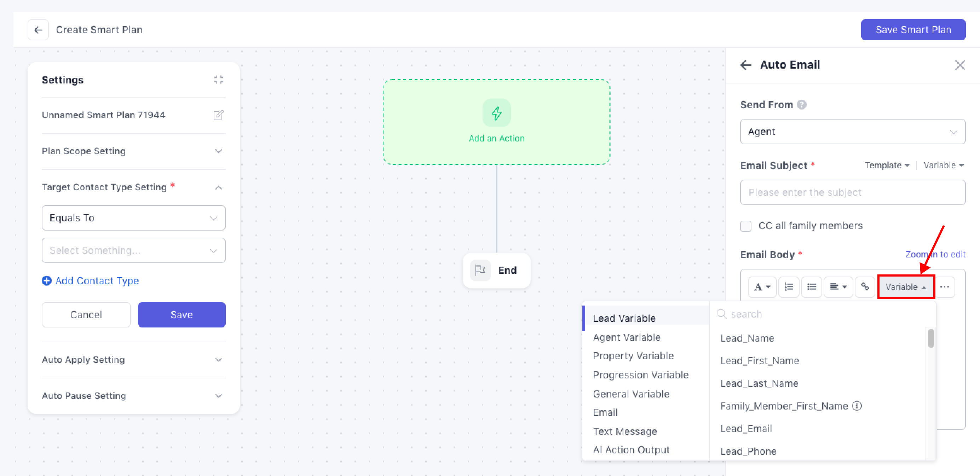This screenshot has height=476, width=980.
Task: Click the insert link icon in editor toolbar
Action: 865,287
